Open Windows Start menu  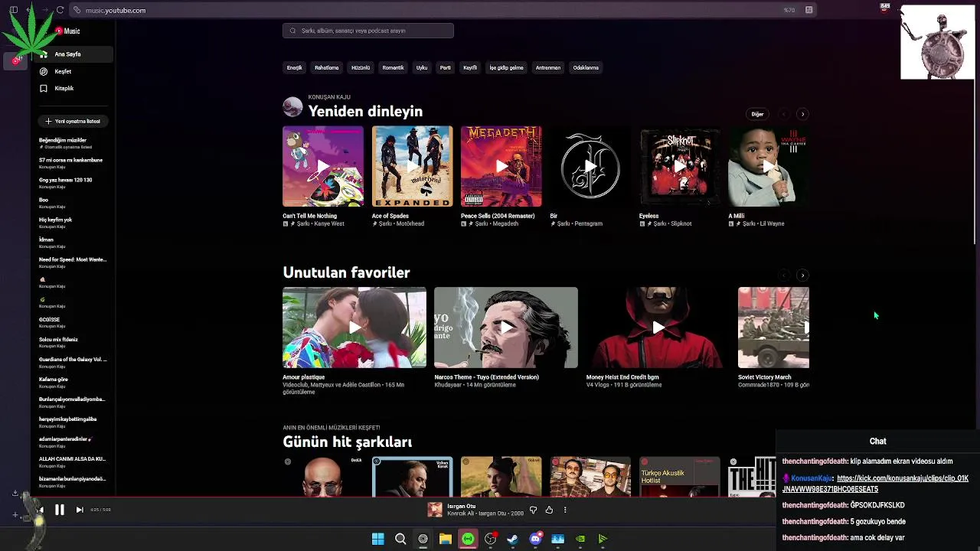377,539
